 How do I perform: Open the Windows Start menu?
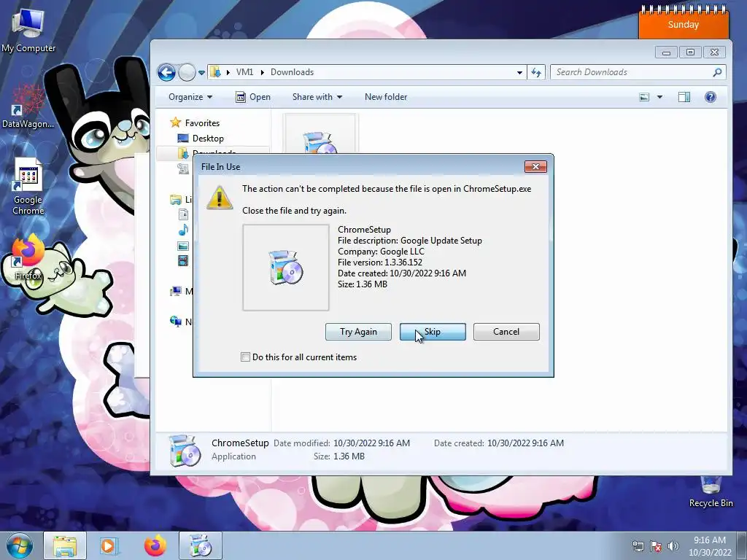20,546
